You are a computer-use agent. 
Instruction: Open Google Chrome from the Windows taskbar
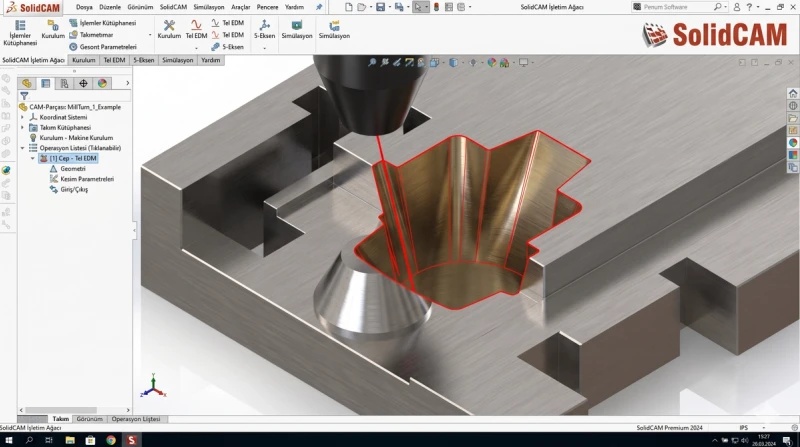coord(111,440)
